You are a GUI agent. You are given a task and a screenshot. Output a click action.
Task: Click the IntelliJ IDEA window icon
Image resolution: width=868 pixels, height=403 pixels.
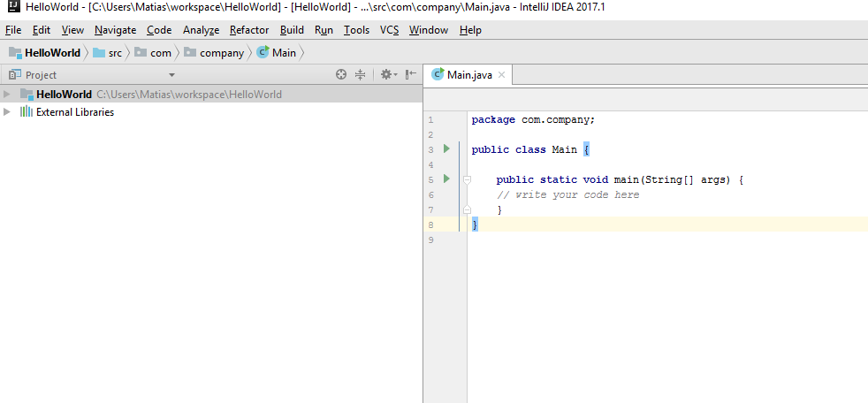[x=14, y=8]
